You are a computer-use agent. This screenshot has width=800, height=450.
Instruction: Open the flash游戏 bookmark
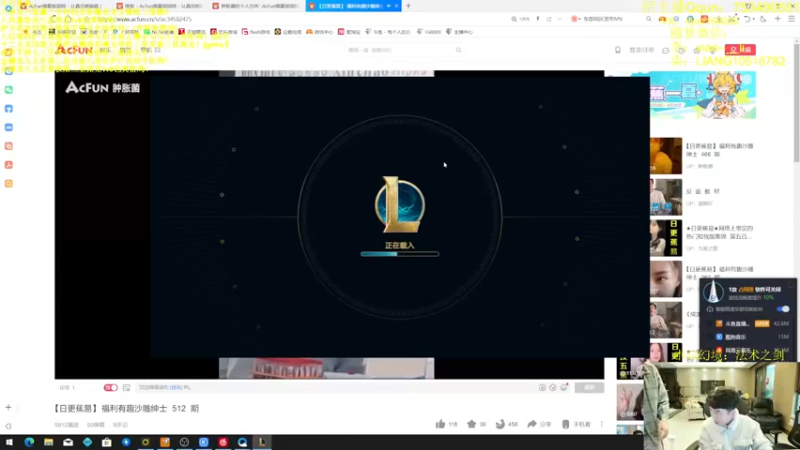[256, 32]
